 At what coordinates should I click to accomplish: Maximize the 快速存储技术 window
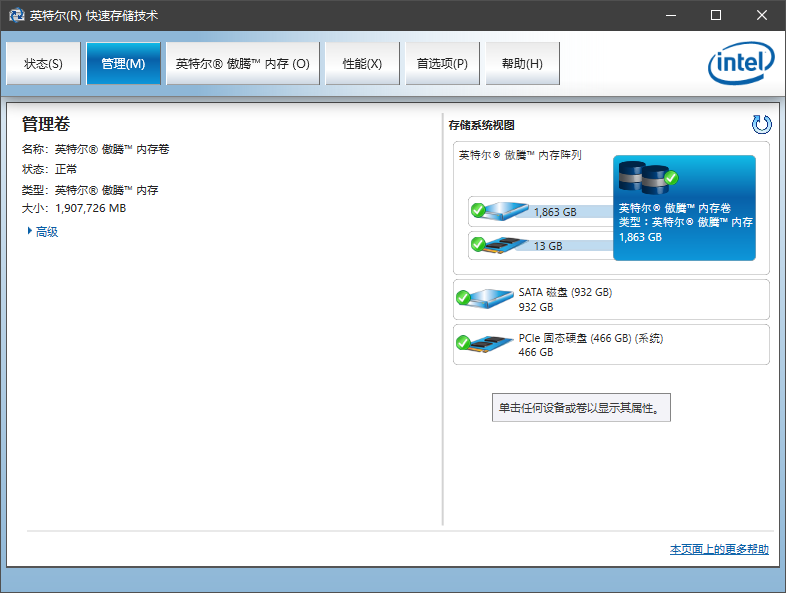716,15
